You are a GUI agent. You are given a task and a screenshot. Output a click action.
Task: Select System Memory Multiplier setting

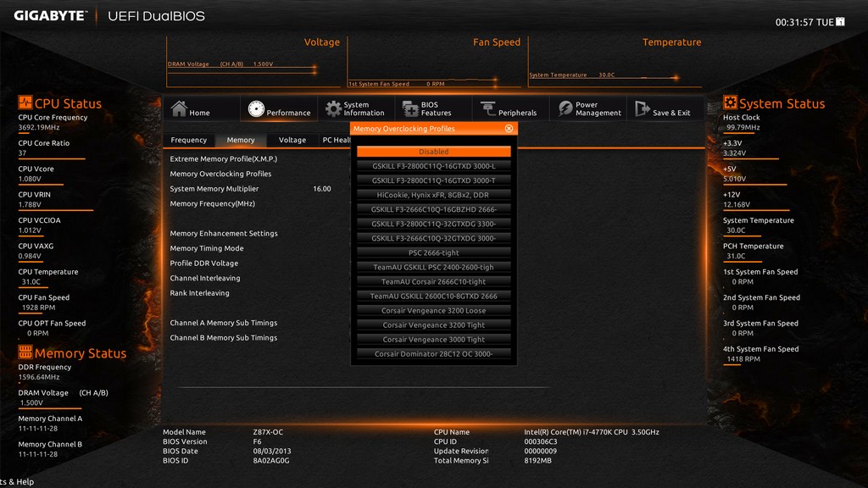pos(214,189)
